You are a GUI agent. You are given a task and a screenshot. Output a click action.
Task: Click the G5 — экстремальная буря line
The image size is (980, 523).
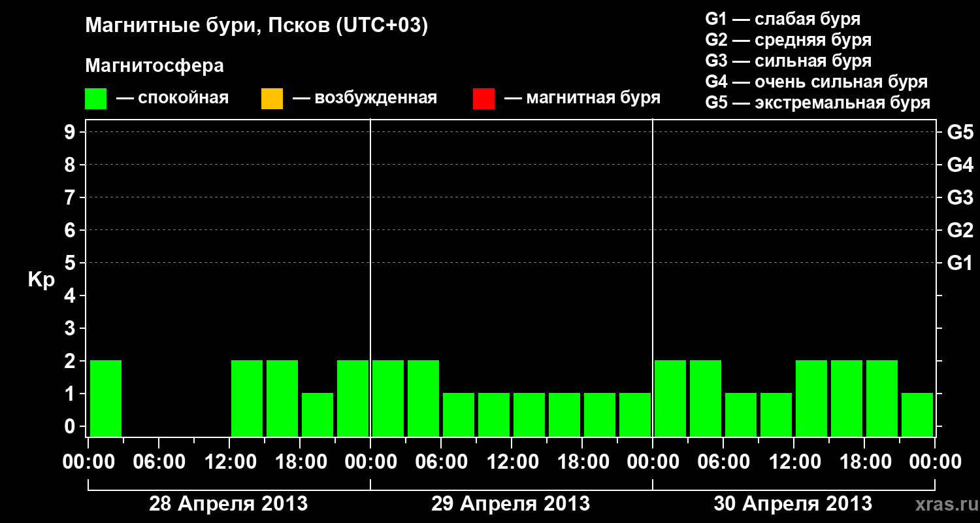pyautogui.click(x=818, y=103)
